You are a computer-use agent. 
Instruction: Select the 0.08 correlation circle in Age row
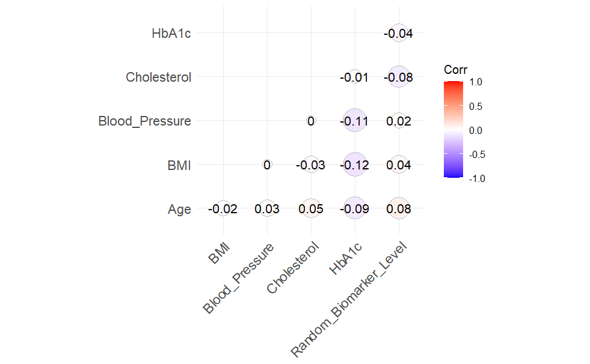point(398,209)
